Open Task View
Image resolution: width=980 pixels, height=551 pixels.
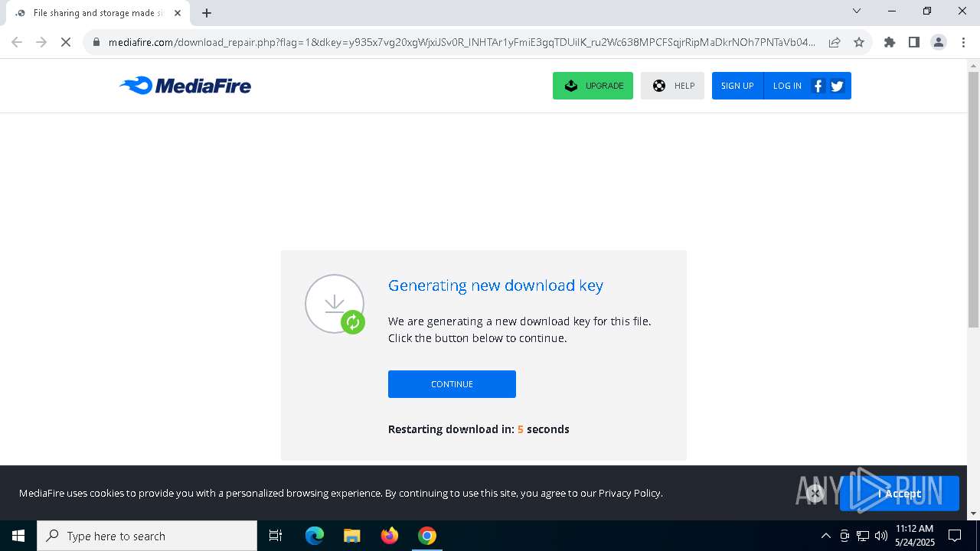coord(276,536)
